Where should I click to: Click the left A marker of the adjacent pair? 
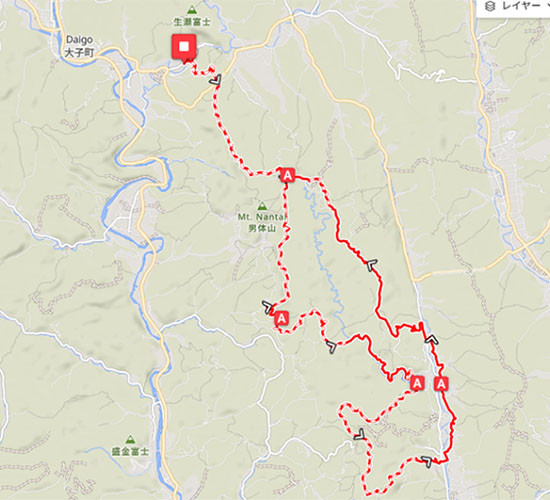click(417, 383)
